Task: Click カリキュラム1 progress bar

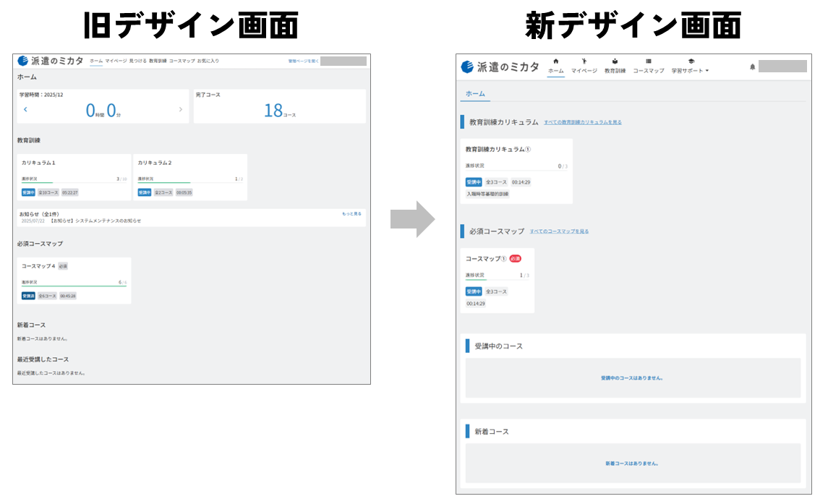Action: [74, 183]
